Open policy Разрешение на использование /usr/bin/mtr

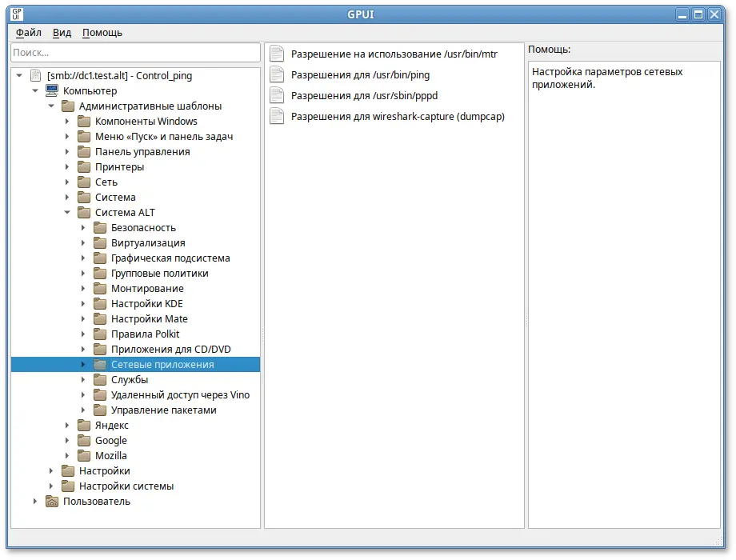point(394,54)
